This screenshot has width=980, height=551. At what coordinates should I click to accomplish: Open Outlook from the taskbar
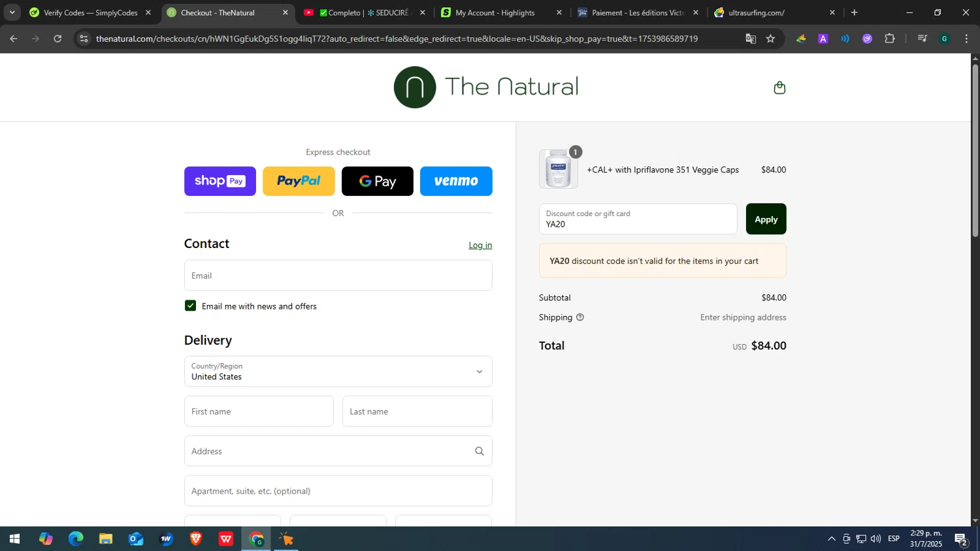136,539
